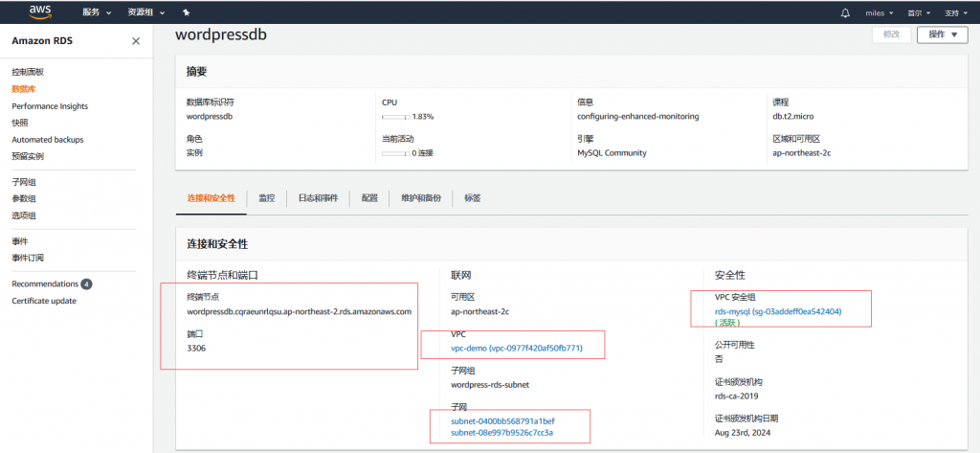
Task: Click the AWS logo home icon
Action: point(40,11)
